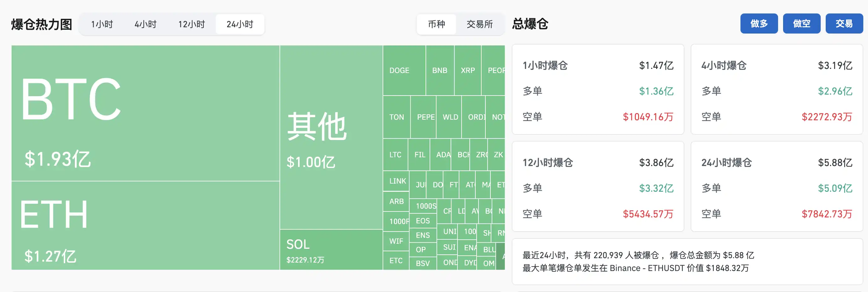Click the 4小时爆仓 total $3.19亿

[x=835, y=65]
